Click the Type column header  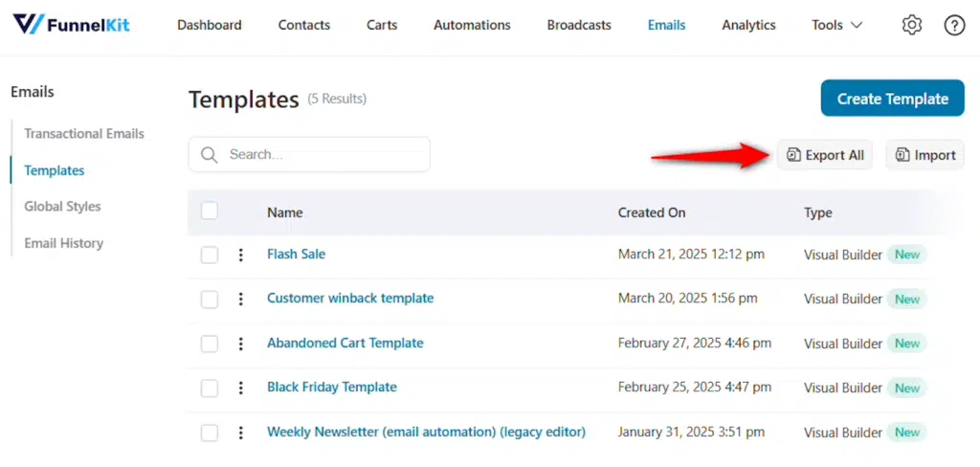click(x=818, y=212)
